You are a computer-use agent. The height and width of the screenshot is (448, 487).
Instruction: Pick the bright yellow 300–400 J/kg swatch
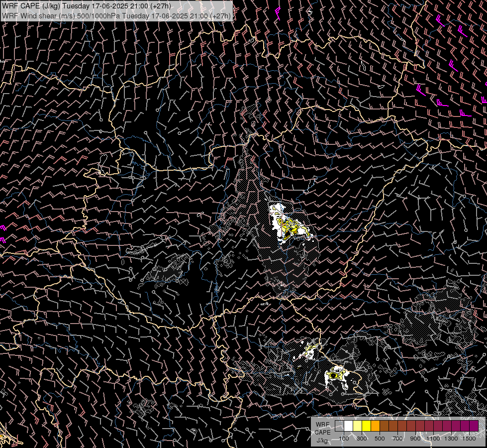point(367,426)
